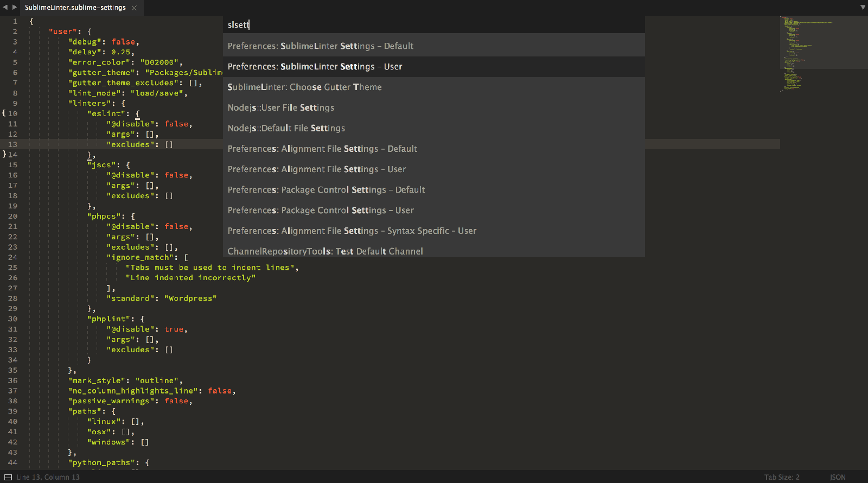This screenshot has height=483, width=868.
Task: Click the "delay" key text
Action: (85, 52)
